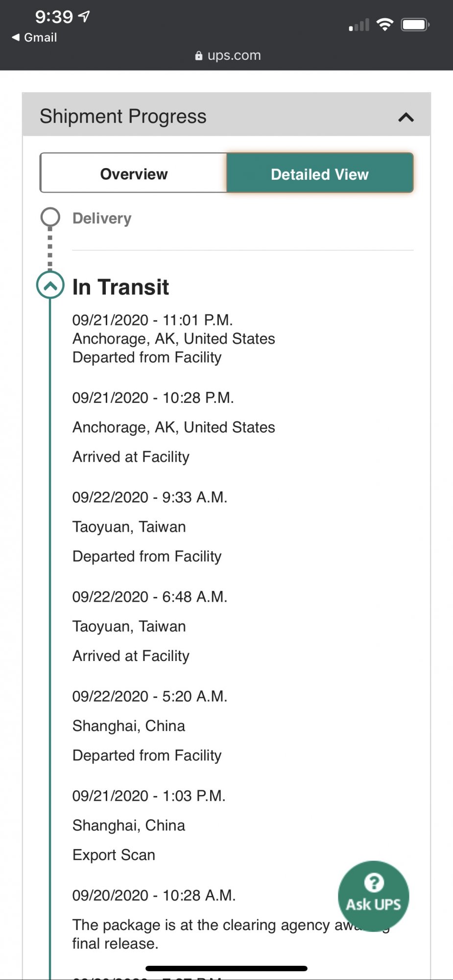453x980 pixels.
Task: Return to the Gmail app
Action: tap(40, 37)
